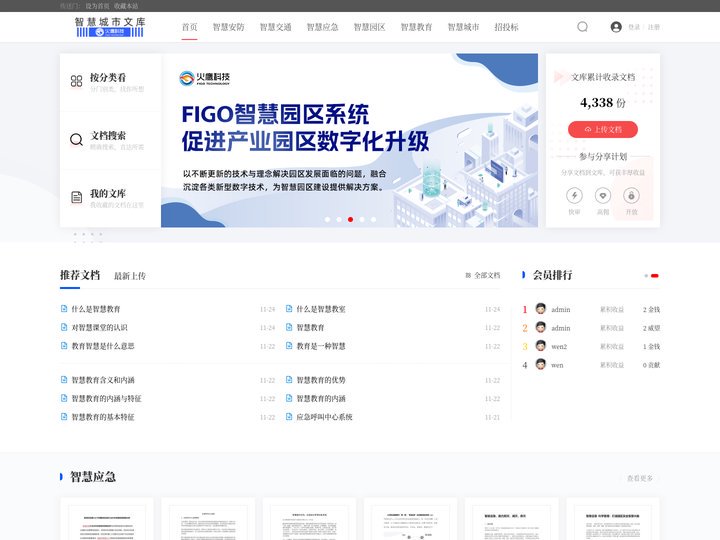Click 设为首页 in the top bar
Viewport: 720px width, 540px height.
tap(97, 6)
